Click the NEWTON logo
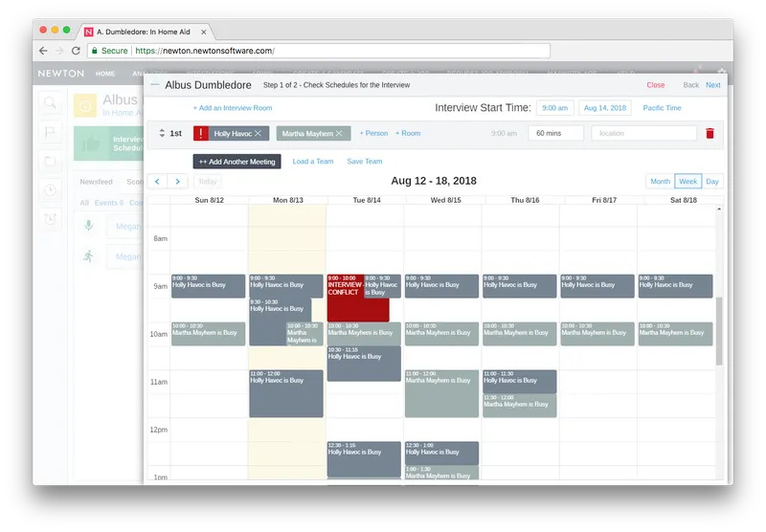The height and width of the screenshot is (532, 766). [61, 74]
